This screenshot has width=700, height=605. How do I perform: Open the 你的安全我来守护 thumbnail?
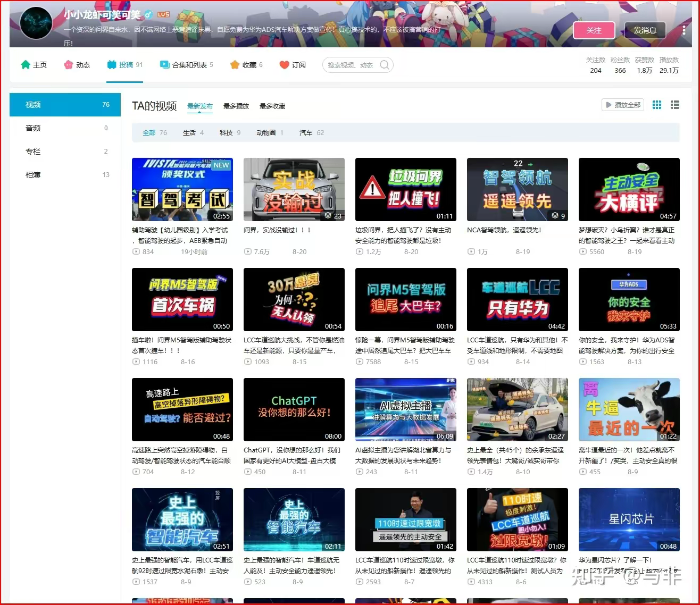[629, 299]
